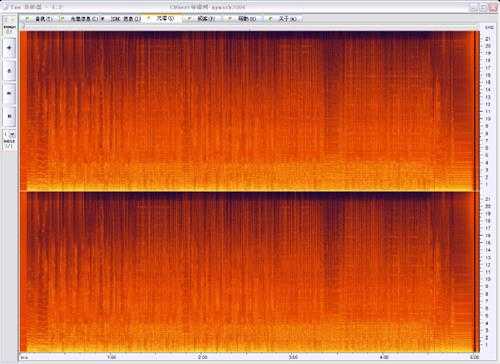Click the plus-shaped button in left sidebar

9,48
